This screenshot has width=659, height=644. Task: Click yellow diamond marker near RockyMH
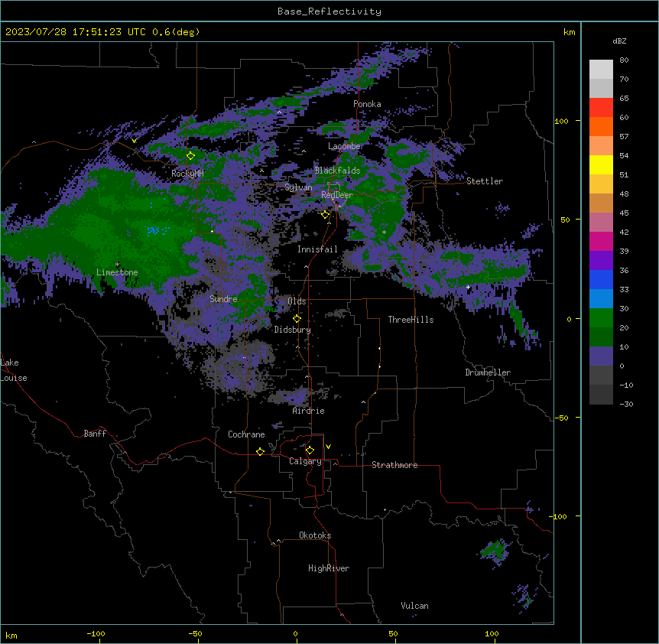190,155
